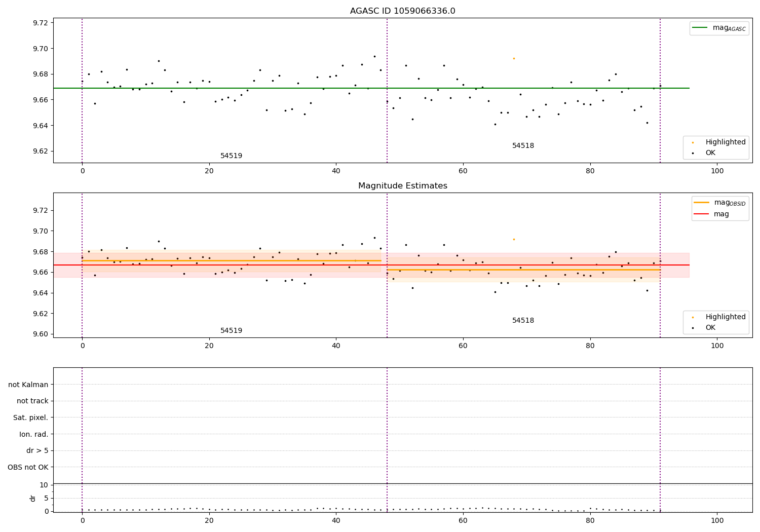Click the orange highlighted point in top plot
The image size is (760, 532).
514,58
